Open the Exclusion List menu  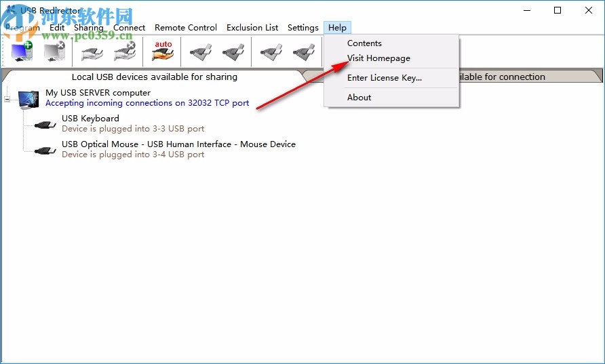252,28
